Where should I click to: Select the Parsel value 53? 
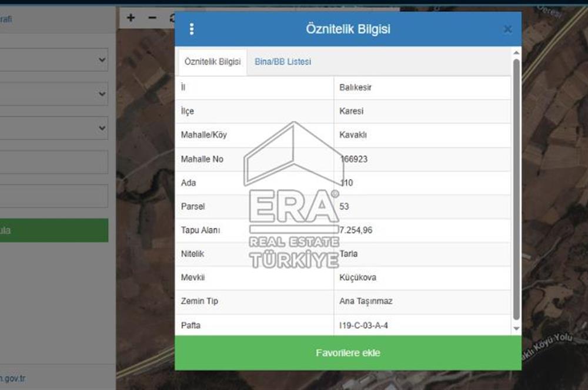[344, 206]
